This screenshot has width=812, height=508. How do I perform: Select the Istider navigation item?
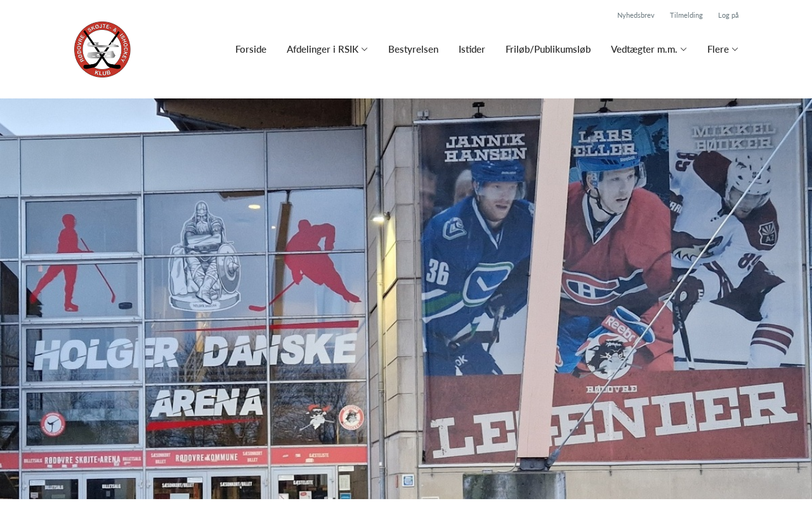click(x=472, y=49)
